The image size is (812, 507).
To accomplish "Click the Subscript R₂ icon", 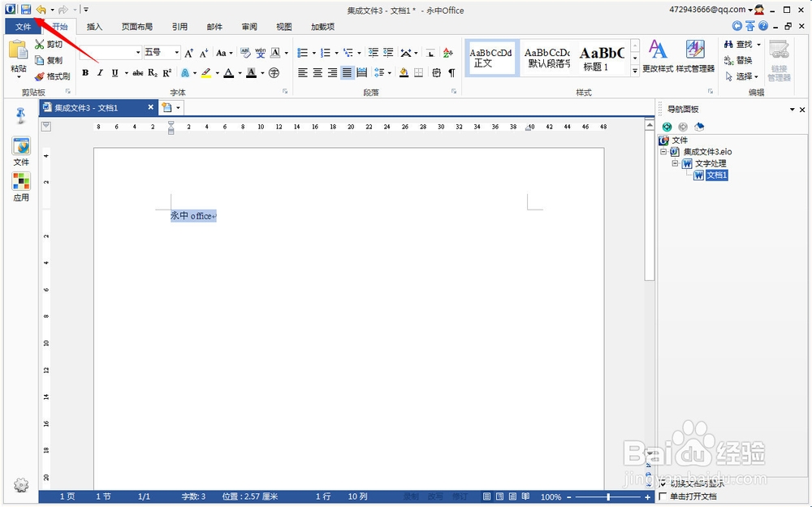I will 153,72.
